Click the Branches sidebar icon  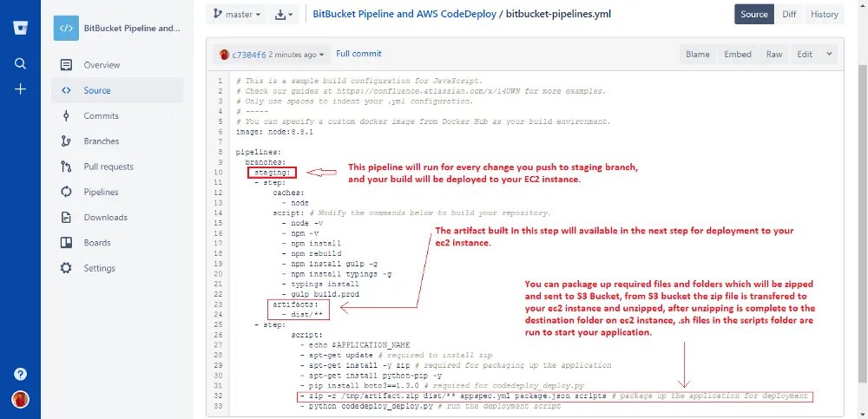[66, 141]
